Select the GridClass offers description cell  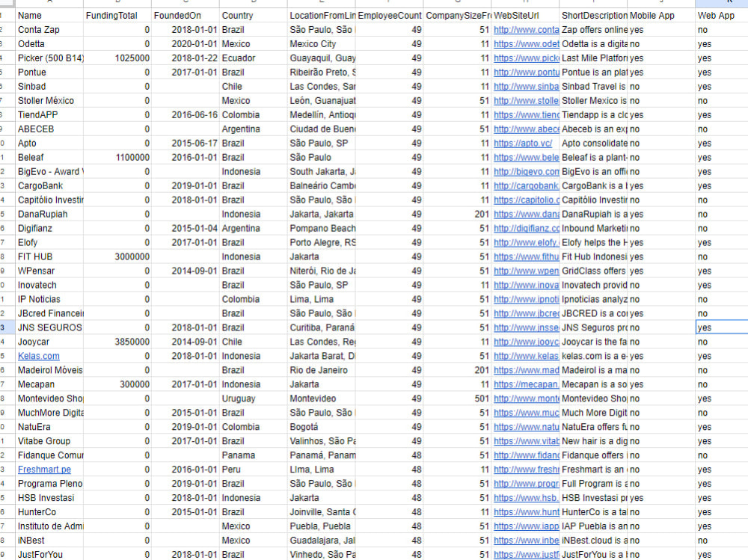click(593, 271)
